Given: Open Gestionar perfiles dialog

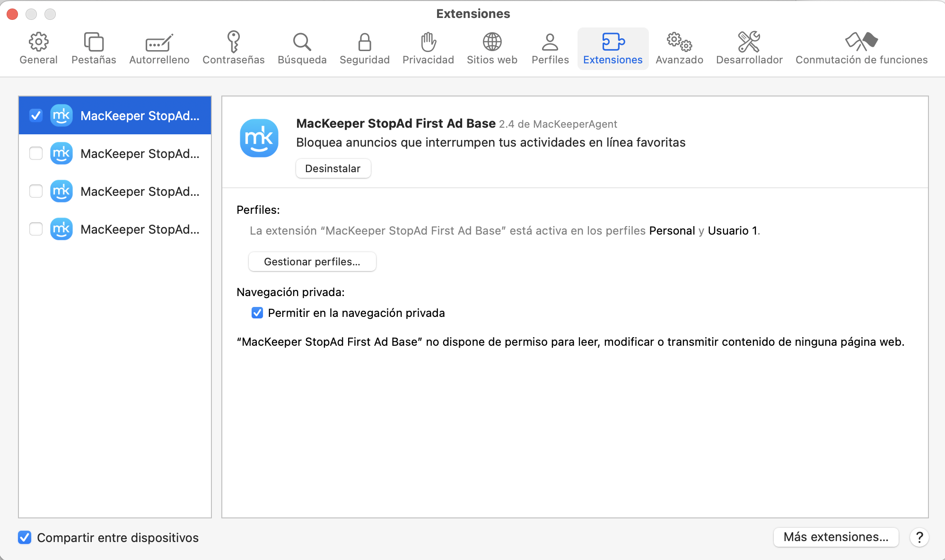Looking at the screenshot, I should coord(312,261).
